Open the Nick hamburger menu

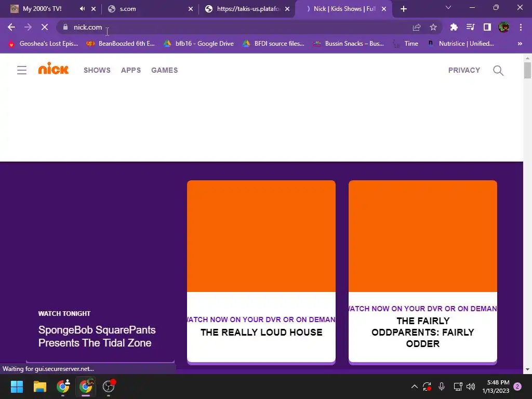[22, 70]
